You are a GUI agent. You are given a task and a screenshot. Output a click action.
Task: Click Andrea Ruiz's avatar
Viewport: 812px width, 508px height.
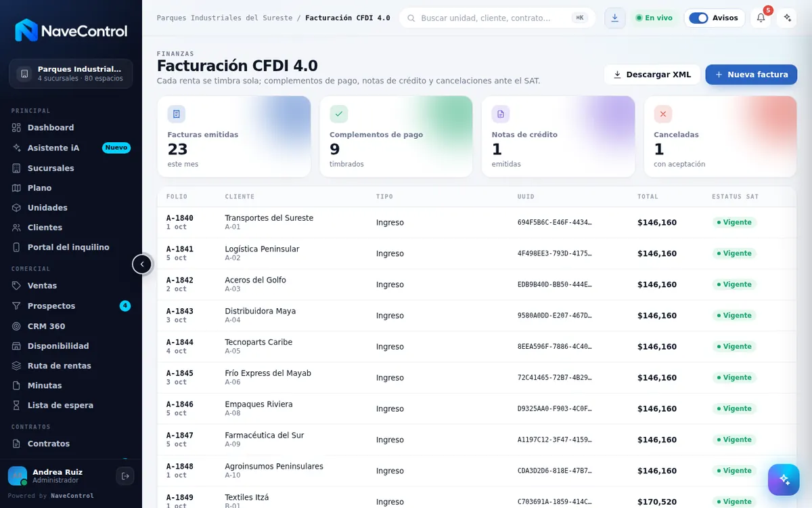[x=18, y=476]
